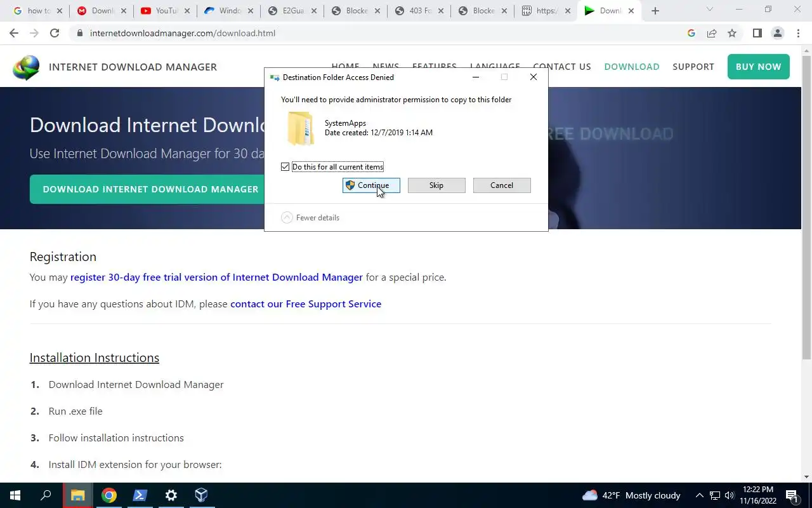Switch to the E2Guardian tab
The width and height of the screenshot is (812, 508).
coord(292,11)
